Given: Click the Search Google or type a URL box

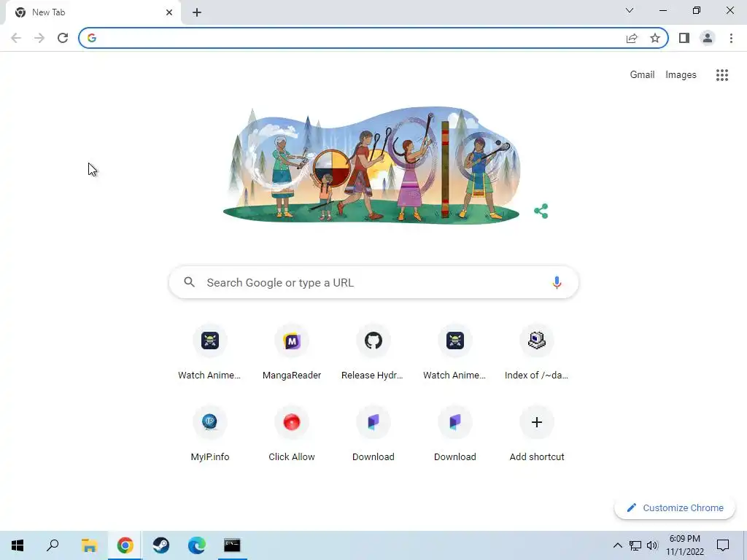Looking at the screenshot, I should click(374, 282).
